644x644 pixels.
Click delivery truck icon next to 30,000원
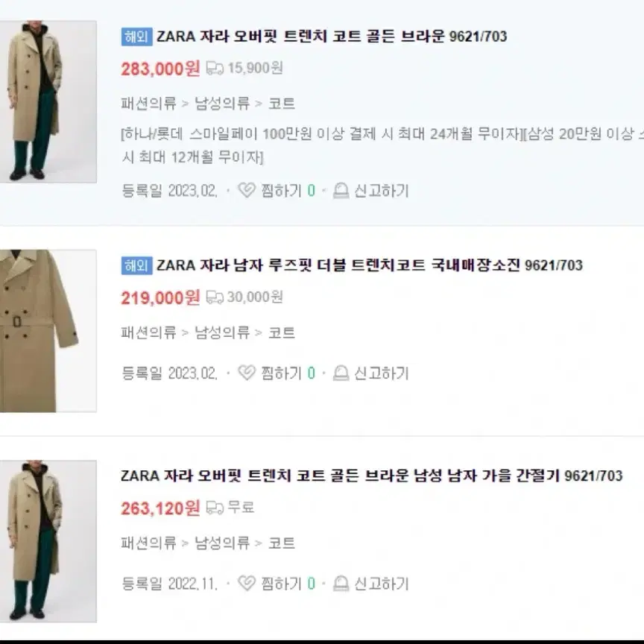pyautogui.click(x=215, y=297)
